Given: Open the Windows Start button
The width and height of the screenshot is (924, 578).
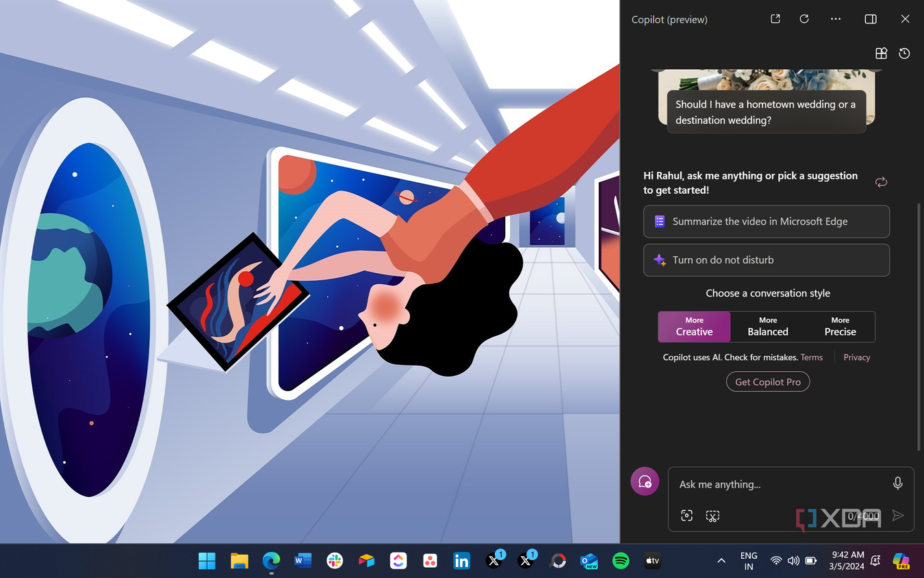Looking at the screenshot, I should tap(207, 561).
